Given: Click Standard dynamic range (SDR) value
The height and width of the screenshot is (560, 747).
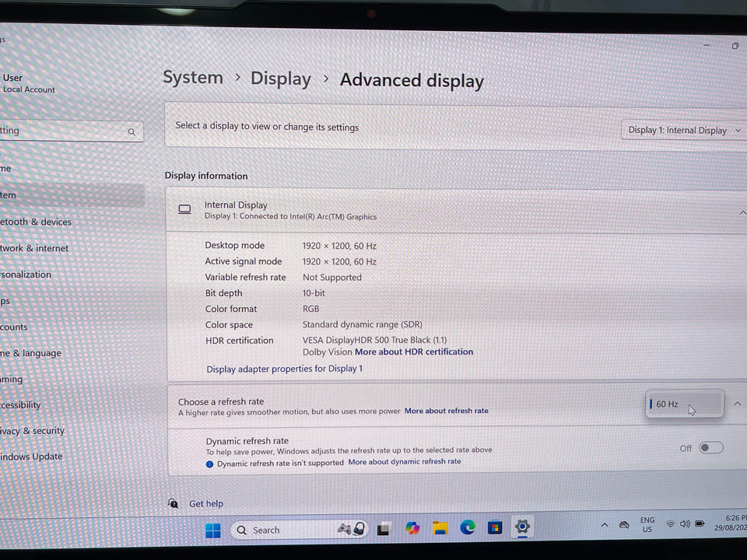Looking at the screenshot, I should pos(362,324).
